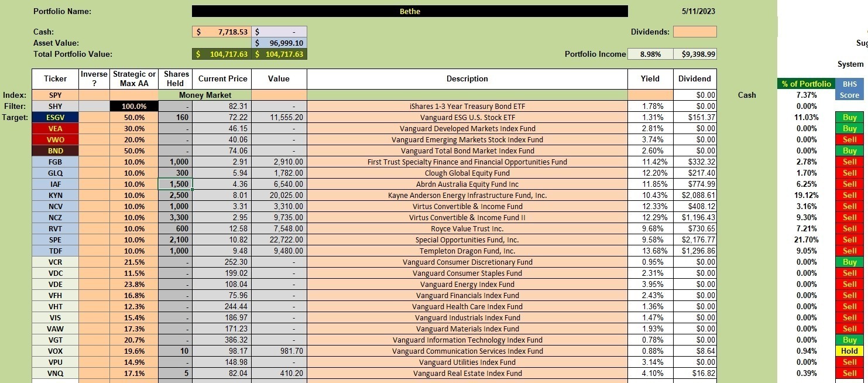868x383 pixels.
Task: Click Vanguard ESG U.S. Stock ETF description
Action: point(467,117)
